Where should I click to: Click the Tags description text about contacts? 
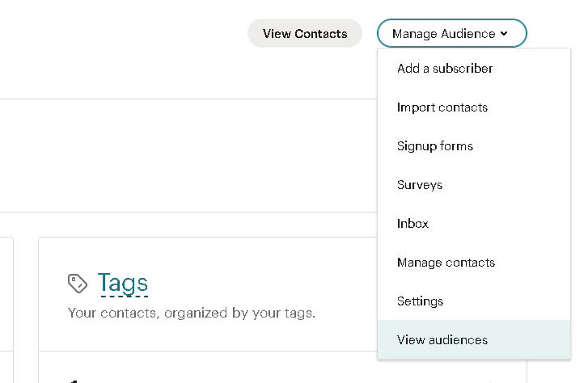pos(192,313)
